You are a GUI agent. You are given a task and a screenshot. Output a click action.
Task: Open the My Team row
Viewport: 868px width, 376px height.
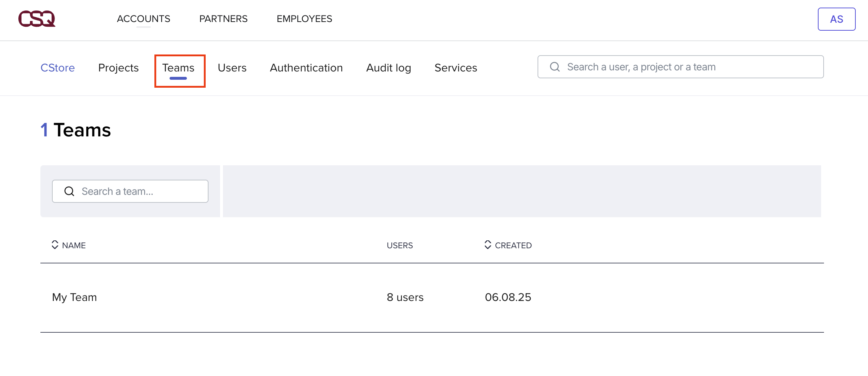(75, 297)
